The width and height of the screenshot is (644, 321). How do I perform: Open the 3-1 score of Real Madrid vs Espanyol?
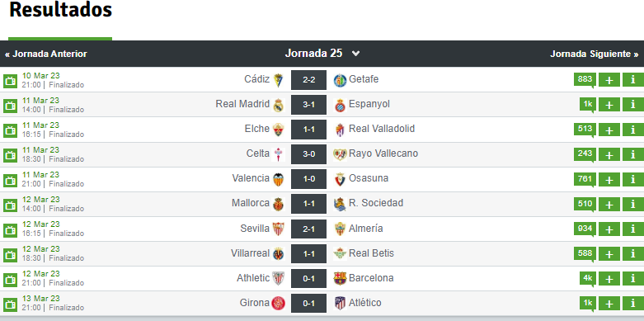tap(309, 105)
